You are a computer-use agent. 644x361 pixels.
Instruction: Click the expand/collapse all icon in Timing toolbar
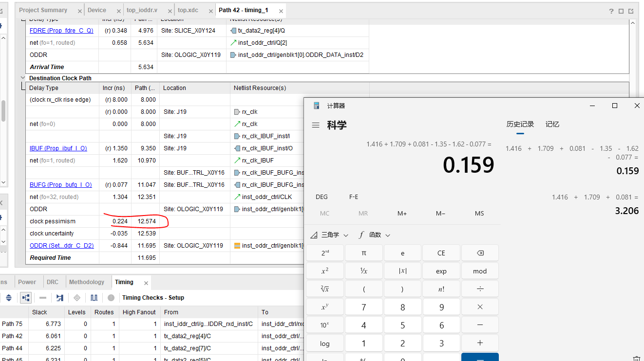[8, 298]
